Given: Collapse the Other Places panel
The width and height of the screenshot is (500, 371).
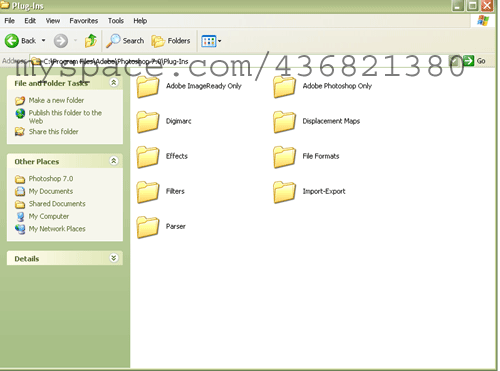Looking at the screenshot, I should 114,161.
